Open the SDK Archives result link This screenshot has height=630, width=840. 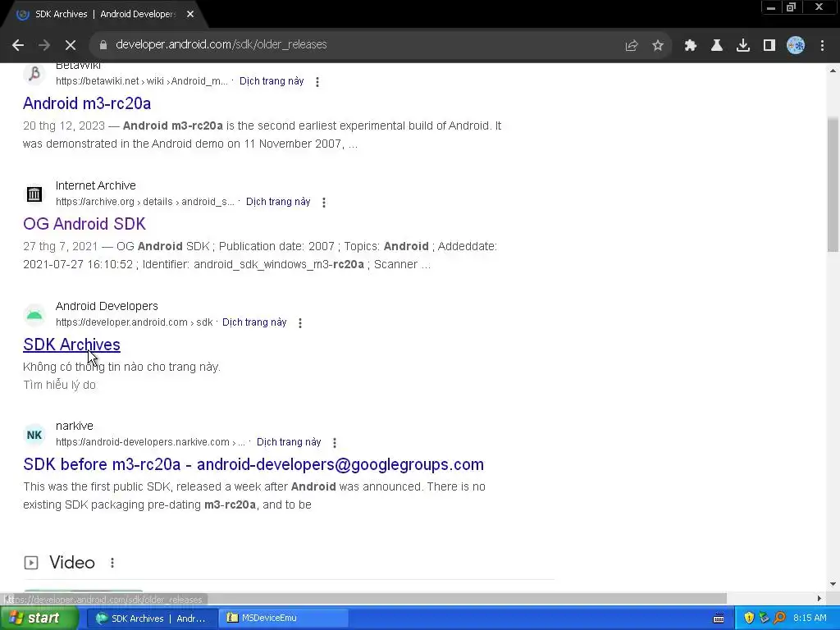point(72,345)
